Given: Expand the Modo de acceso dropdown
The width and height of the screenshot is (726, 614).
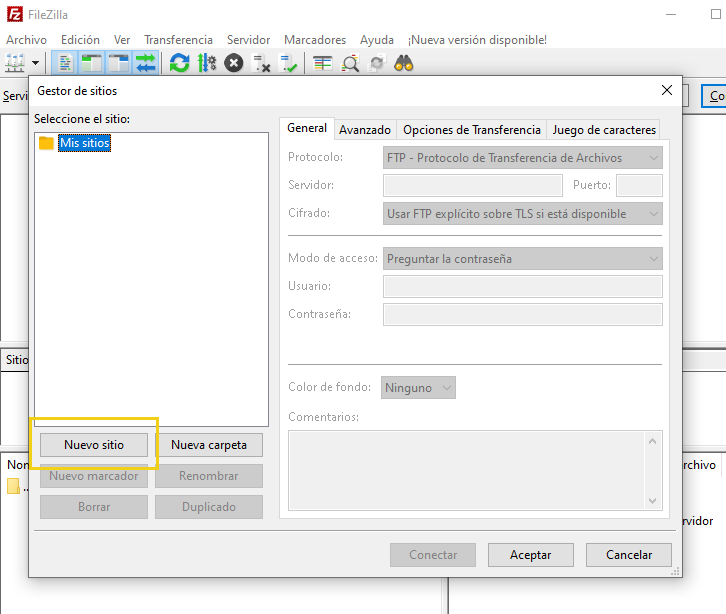Looking at the screenshot, I should (x=523, y=259).
